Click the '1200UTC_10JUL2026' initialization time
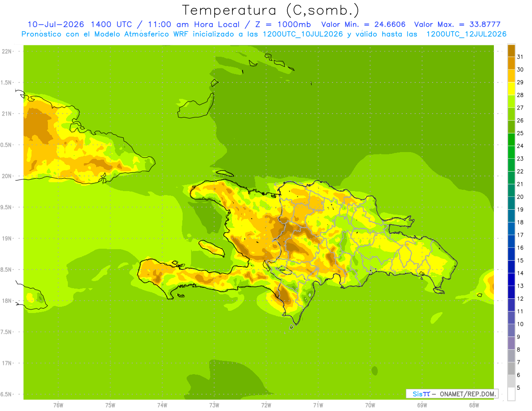The height and width of the screenshot is (411, 532). click(x=303, y=34)
